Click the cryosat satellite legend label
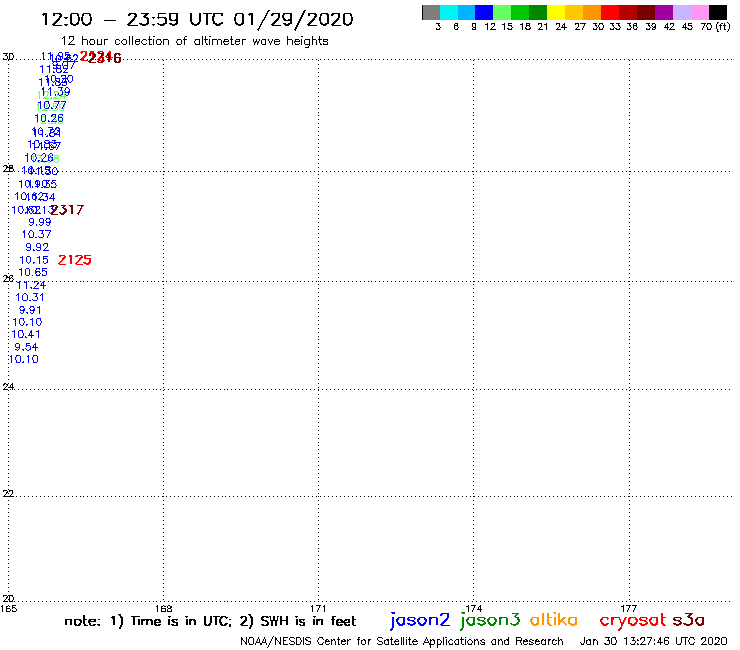Image resolution: width=740 pixels, height=650 pixels. 633,621
